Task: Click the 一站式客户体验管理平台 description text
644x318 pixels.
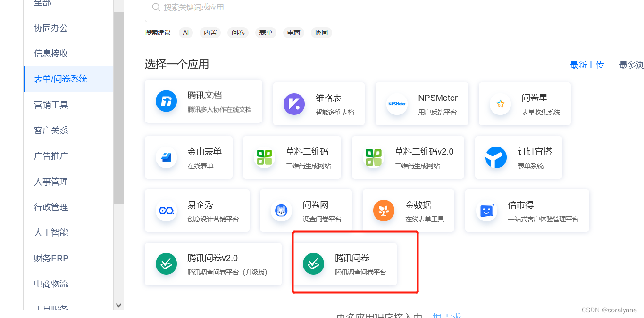Action: point(543,219)
